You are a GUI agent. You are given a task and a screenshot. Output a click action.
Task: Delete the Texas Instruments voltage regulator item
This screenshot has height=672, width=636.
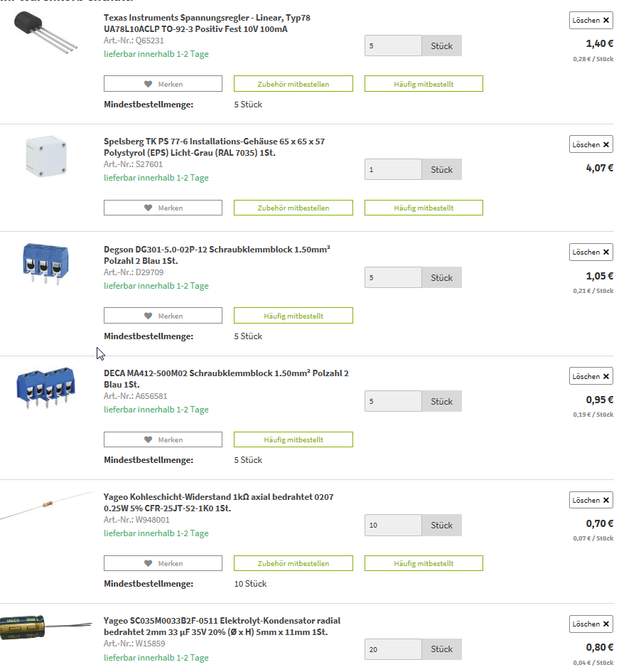click(591, 21)
